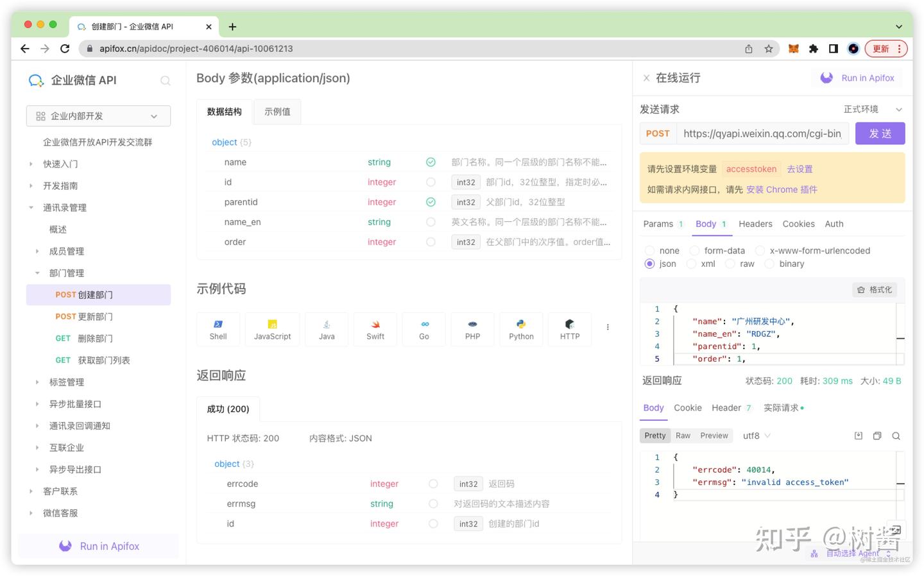This screenshot has width=924, height=576.
Task: Click the Run in Apifox button at top right
Action: click(857, 78)
